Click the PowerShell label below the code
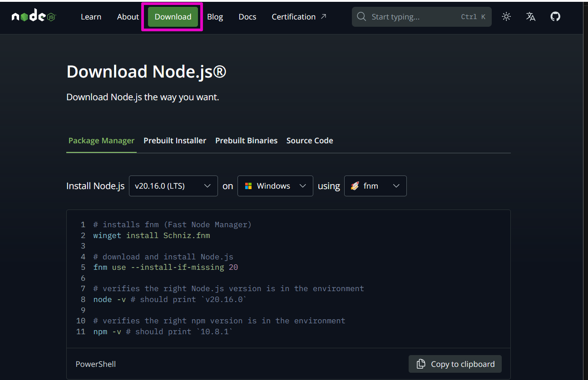Image resolution: width=588 pixels, height=380 pixels. [x=96, y=364]
